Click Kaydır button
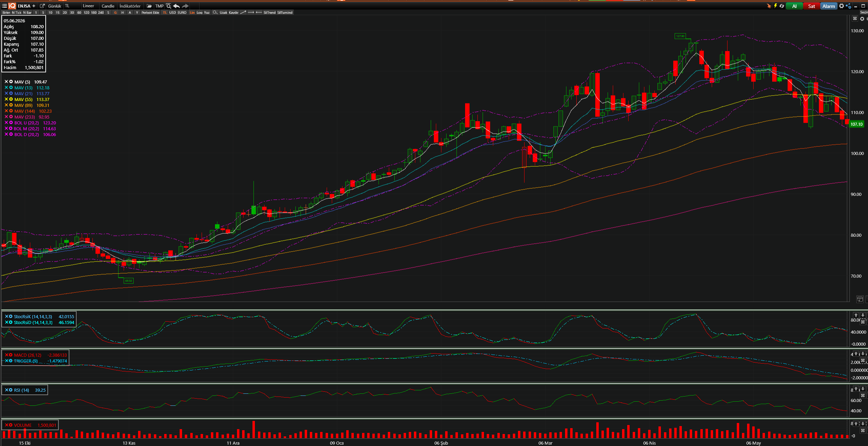Image resolution: width=868 pixels, height=446 pixels. click(234, 12)
